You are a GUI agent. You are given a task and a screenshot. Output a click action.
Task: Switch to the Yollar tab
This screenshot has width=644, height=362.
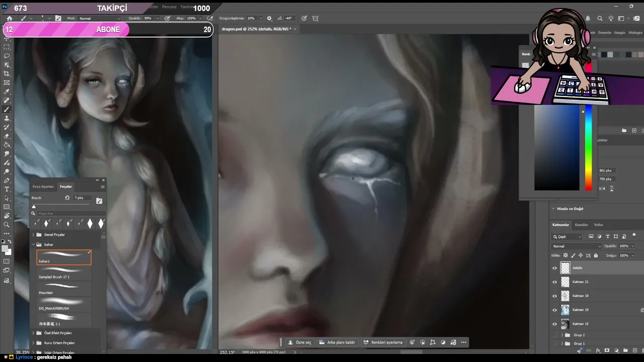pyautogui.click(x=599, y=225)
